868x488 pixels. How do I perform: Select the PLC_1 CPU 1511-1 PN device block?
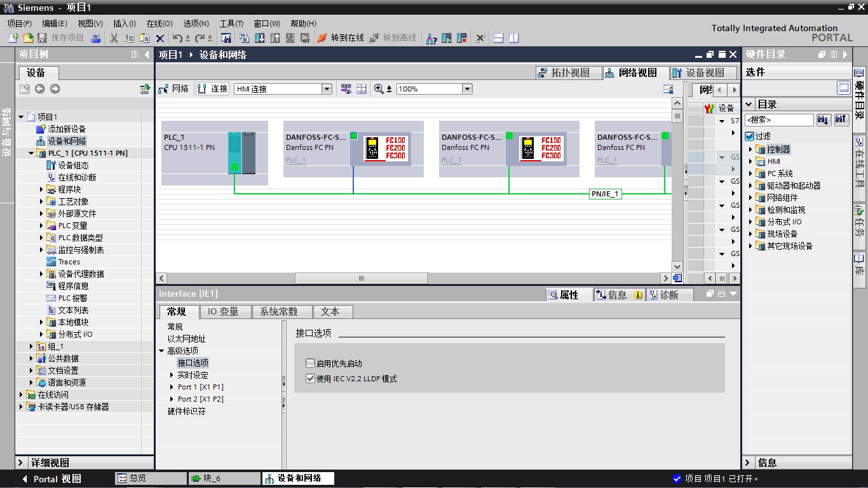[x=215, y=153]
